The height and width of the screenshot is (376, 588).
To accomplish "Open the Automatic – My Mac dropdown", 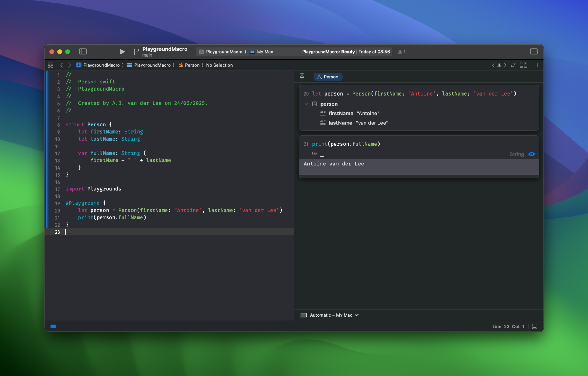I will pos(330,315).
